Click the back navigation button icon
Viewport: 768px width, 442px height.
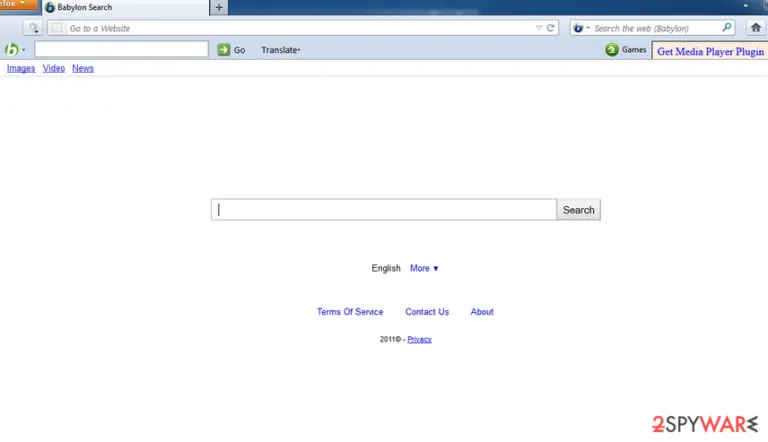coord(33,28)
